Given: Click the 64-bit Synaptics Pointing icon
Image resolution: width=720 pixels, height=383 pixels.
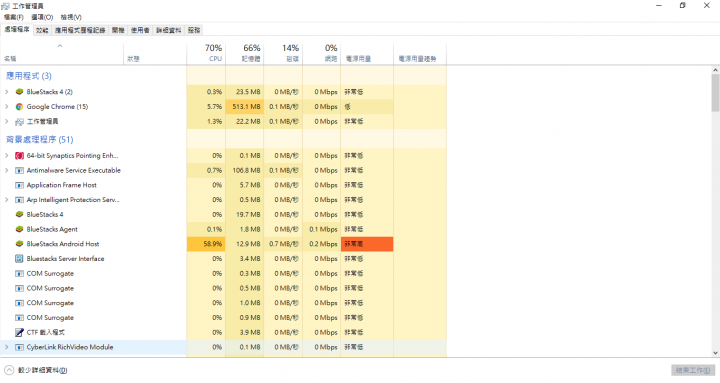Looking at the screenshot, I should (x=19, y=156).
